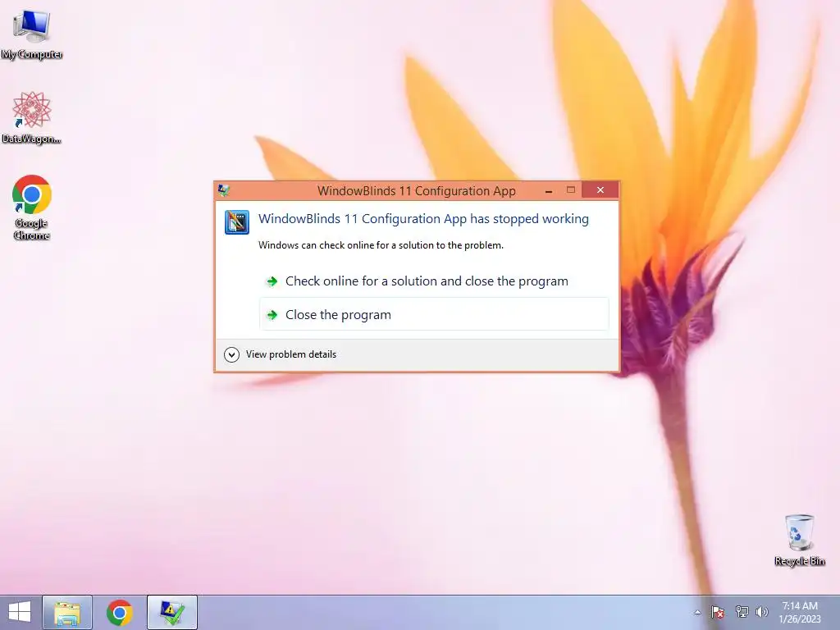840x630 pixels.
Task: Open the volume speaker tray icon
Action: (762, 612)
